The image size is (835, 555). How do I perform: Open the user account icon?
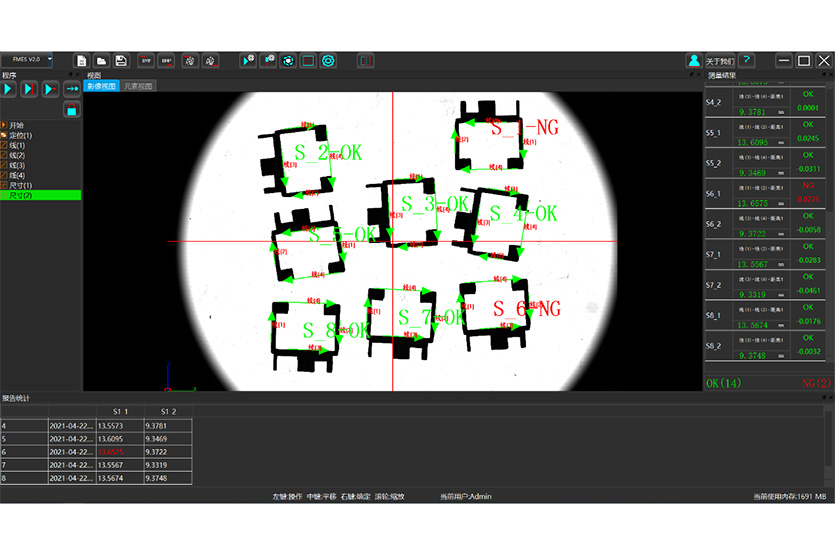click(693, 61)
